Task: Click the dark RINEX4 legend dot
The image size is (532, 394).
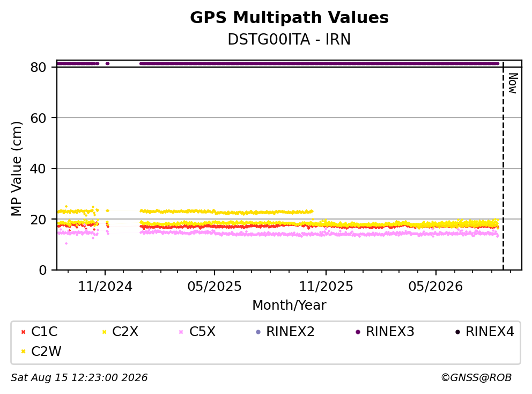Action: pyautogui.click(x=457, y=332)
